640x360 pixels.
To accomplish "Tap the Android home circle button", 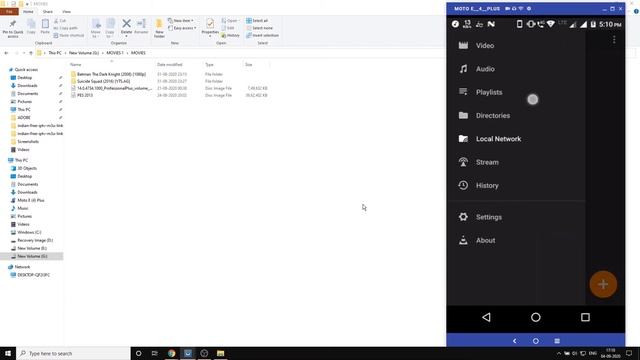I will coord(536,317).
